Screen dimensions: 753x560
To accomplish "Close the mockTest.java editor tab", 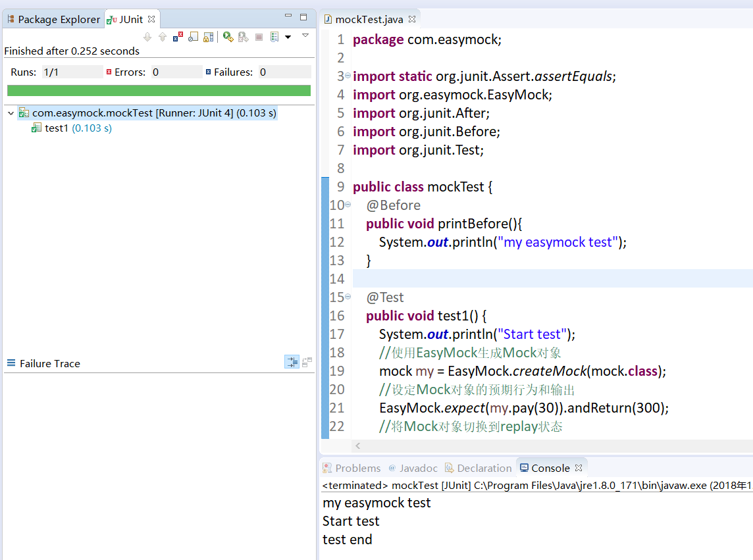I will click(x=412, y=19).
